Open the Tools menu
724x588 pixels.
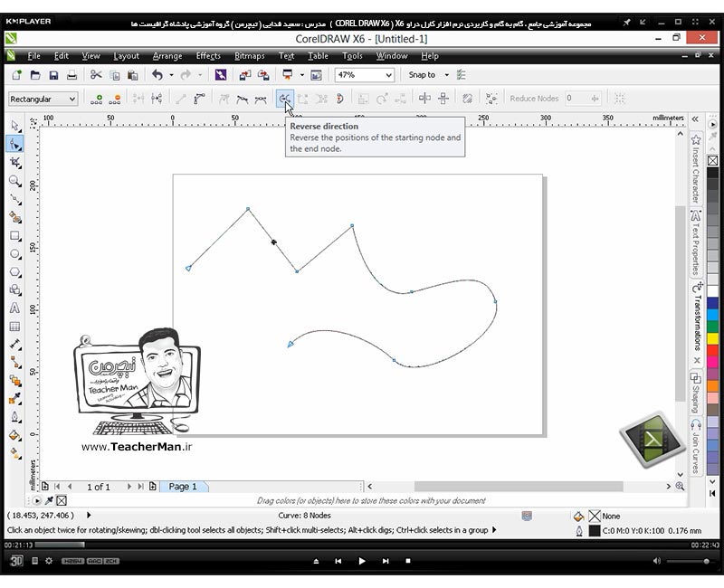(352, 56)
